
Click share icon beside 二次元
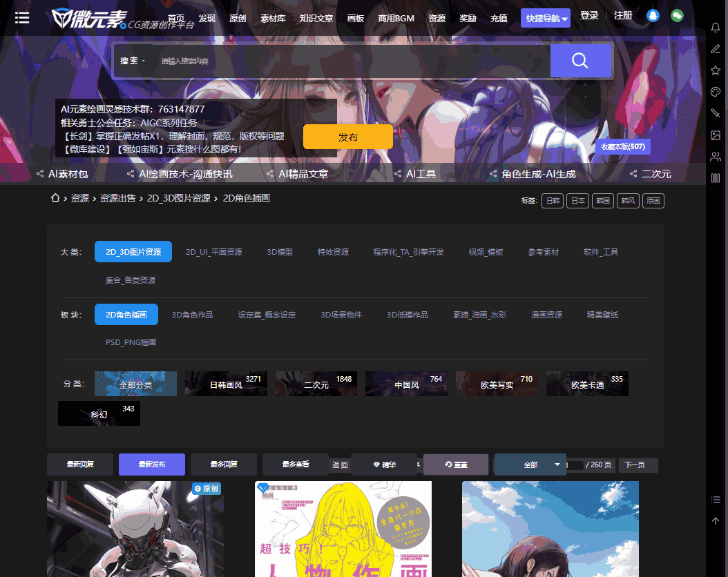coord(633,174)
